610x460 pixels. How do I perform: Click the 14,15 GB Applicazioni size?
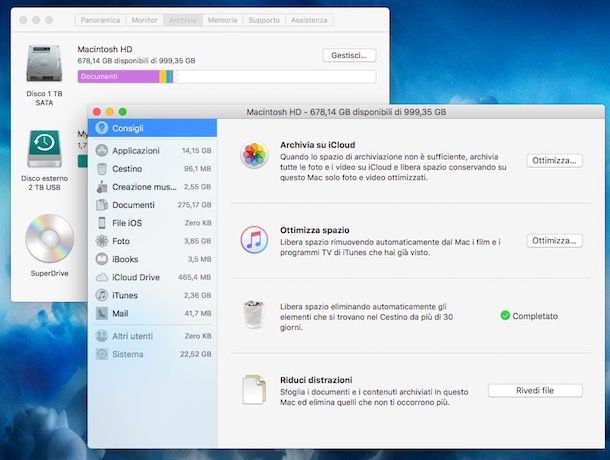(x=196, y=151)
